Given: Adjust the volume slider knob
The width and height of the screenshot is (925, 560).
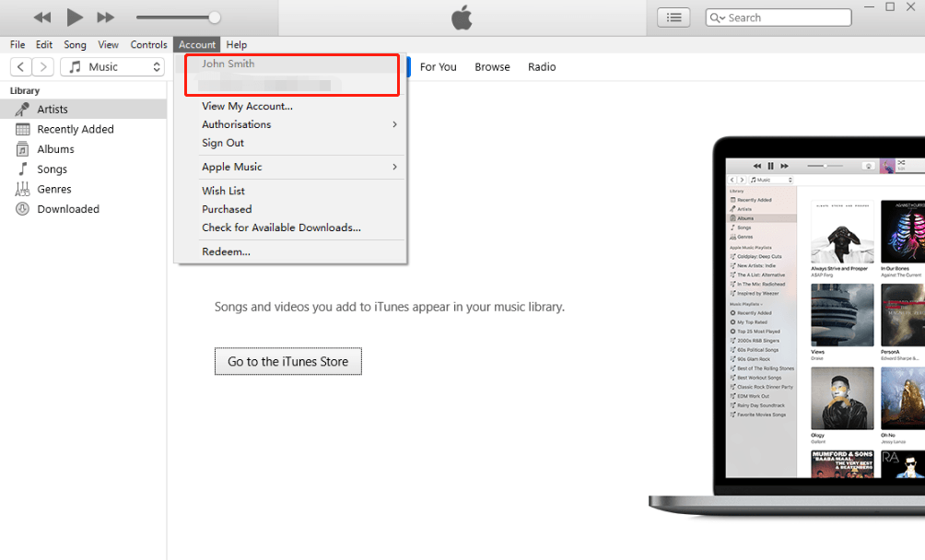Looking at the screenshot, I should point(215,17).
